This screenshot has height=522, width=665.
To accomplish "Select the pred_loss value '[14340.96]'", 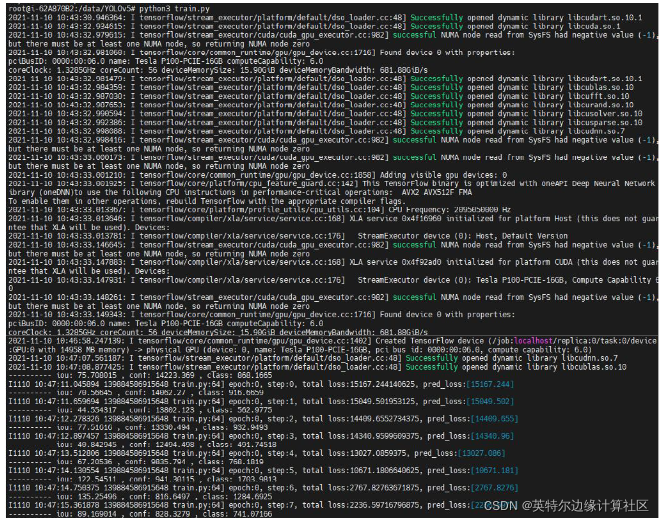I will (x=492, y=436).
